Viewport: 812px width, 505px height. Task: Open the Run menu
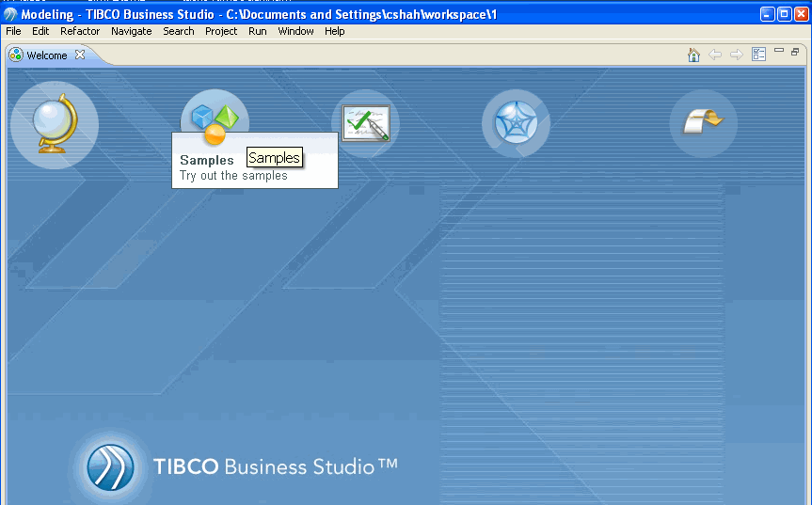pos(258,31)
